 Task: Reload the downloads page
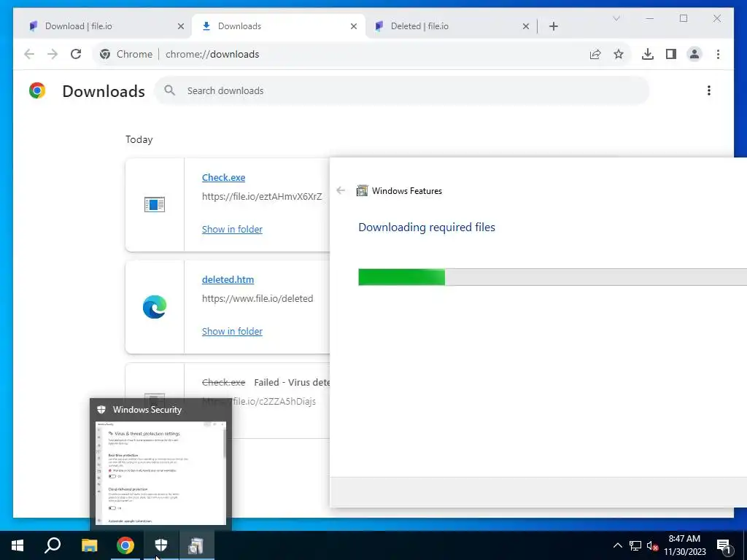[x=76, y=54]
